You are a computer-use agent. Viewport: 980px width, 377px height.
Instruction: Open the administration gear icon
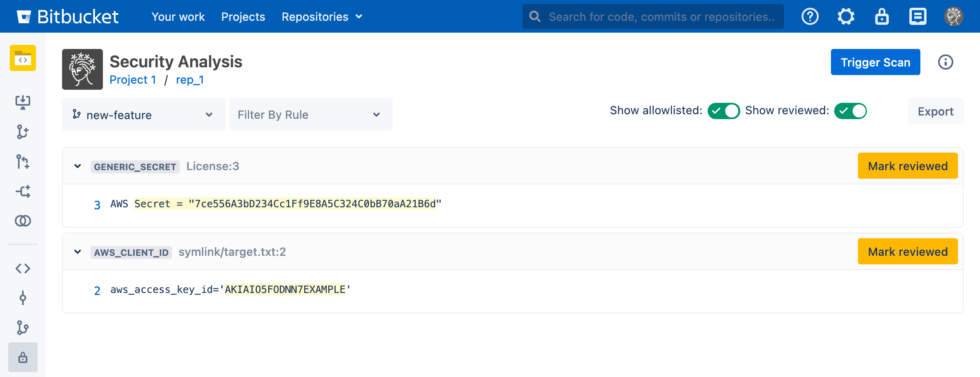[x=846, y=17]
